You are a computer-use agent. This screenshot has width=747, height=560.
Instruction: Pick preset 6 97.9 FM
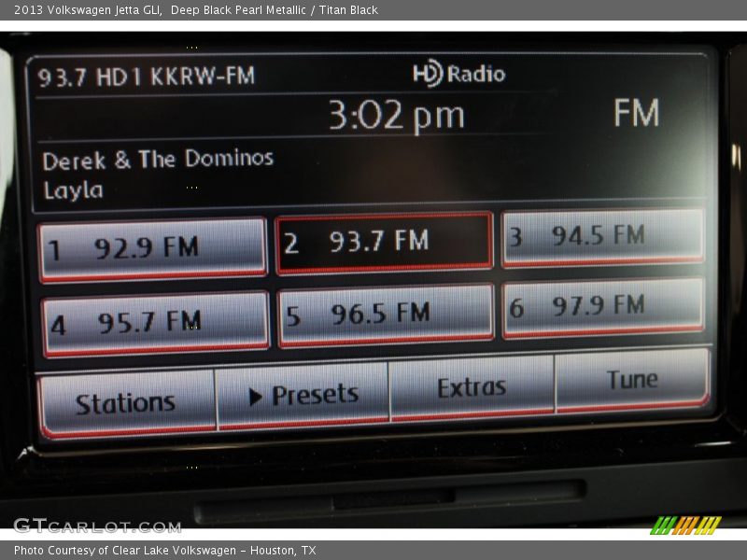coord(603,308)
